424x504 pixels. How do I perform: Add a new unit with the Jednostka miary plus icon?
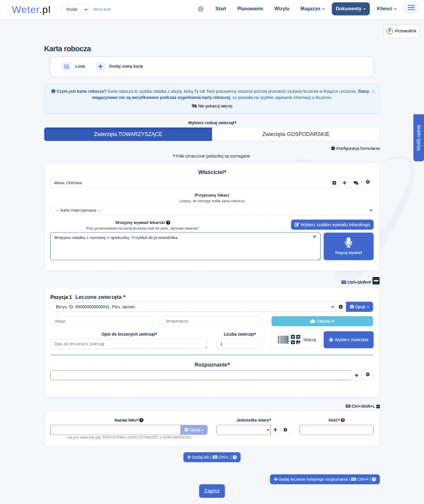coord(275,430)
